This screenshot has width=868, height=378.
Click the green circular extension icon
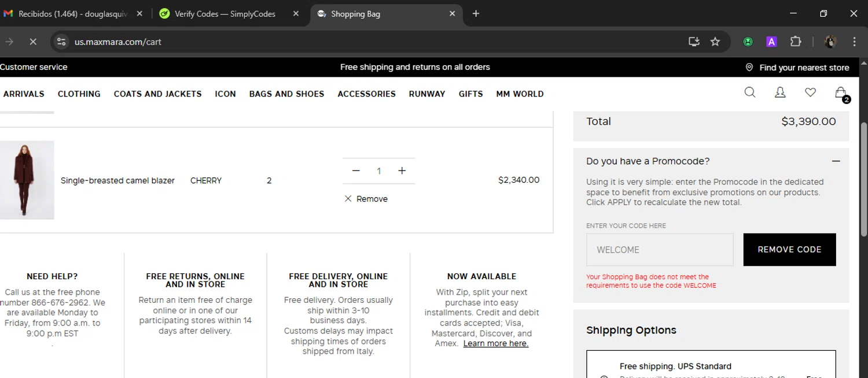[748, 42]
